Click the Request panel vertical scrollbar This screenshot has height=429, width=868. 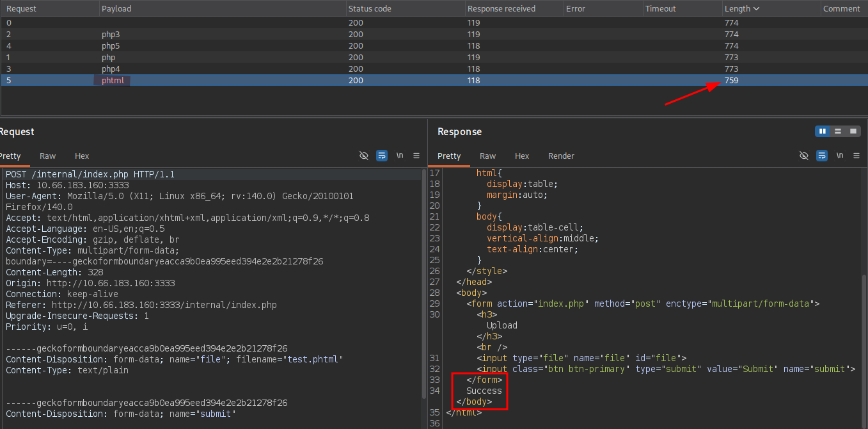(x=423, y=283)
